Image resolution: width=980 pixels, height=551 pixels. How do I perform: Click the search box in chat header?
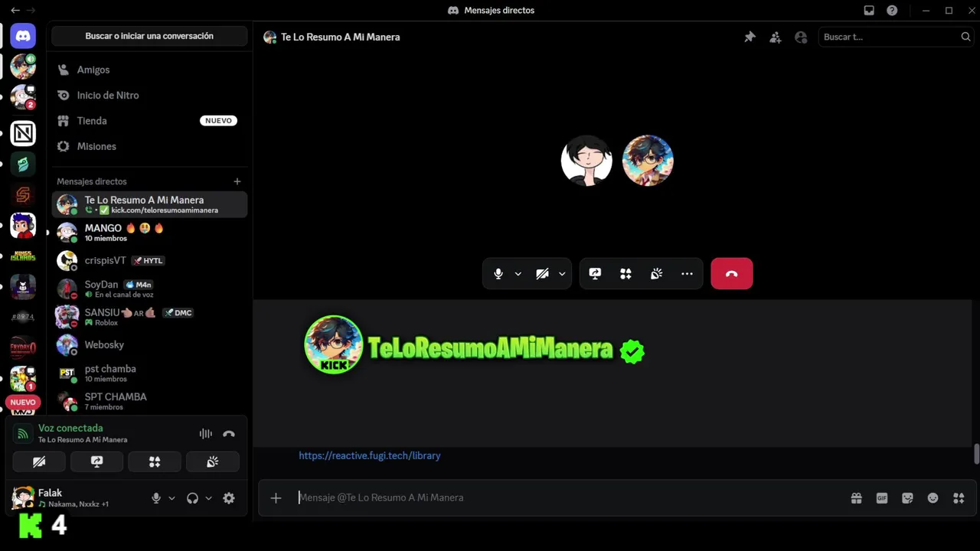pyautogui.click(x=896, y=37)
